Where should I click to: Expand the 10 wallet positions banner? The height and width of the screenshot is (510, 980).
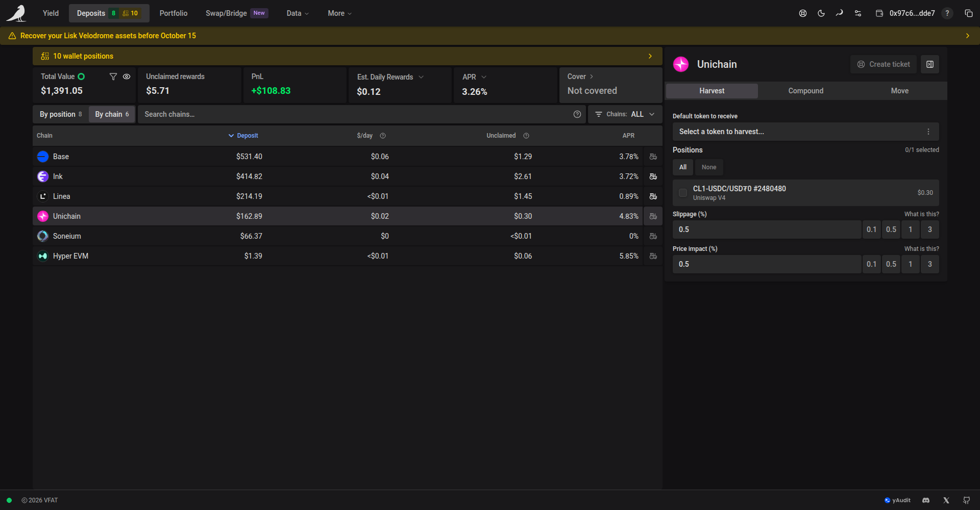(x=348, y=56)
